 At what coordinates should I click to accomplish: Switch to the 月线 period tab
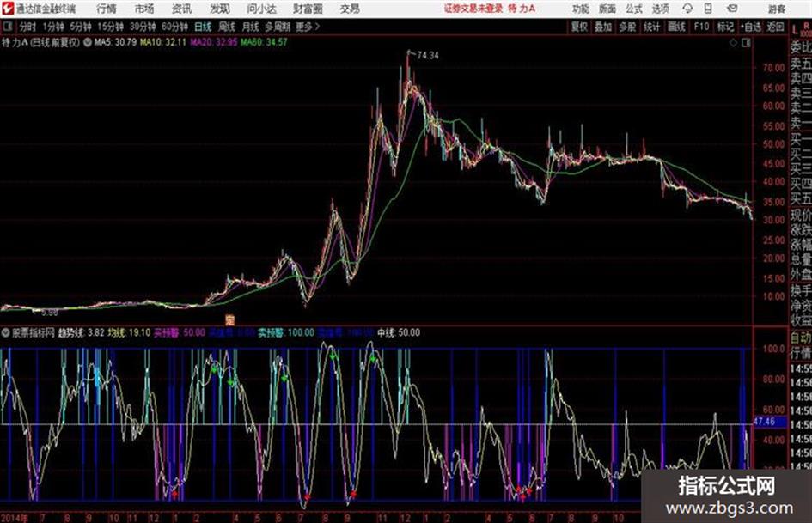pyautogui.click(x=251, y=27)
